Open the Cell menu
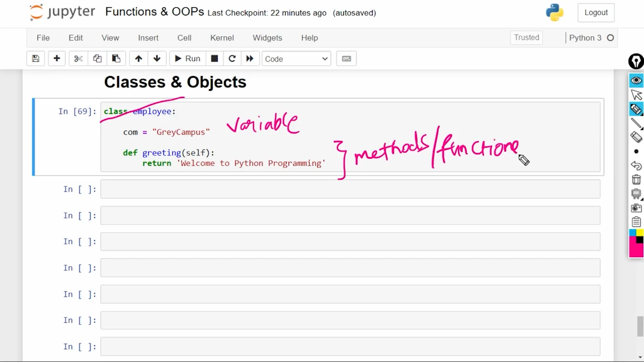 pos(184,38)
